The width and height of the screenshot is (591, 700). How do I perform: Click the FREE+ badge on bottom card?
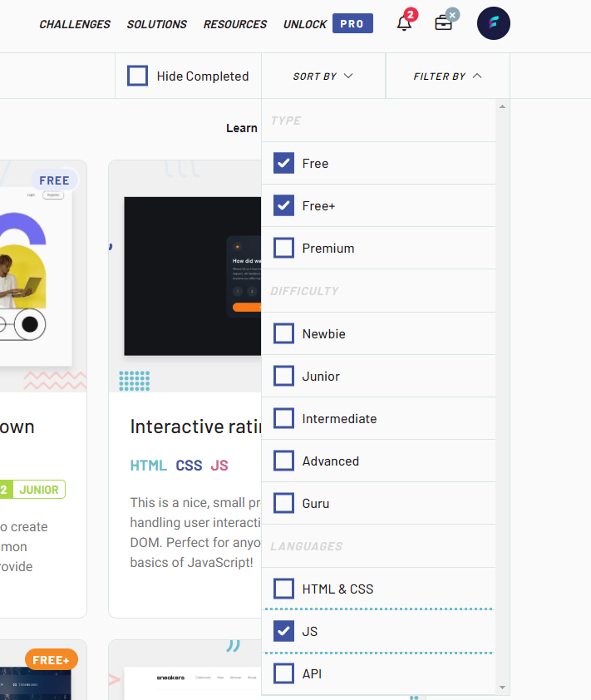(x=51, y=660)
